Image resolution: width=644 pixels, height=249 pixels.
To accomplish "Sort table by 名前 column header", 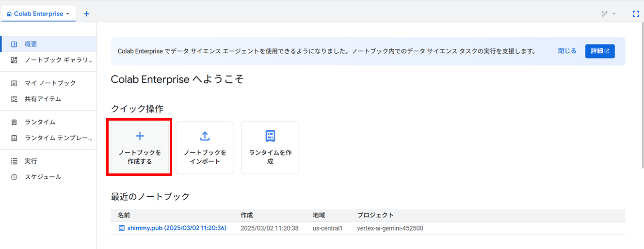I will 124,215.
